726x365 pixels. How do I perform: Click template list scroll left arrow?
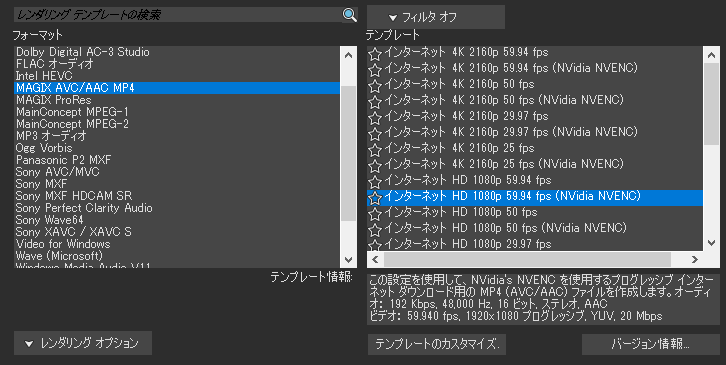coord(375,259)
